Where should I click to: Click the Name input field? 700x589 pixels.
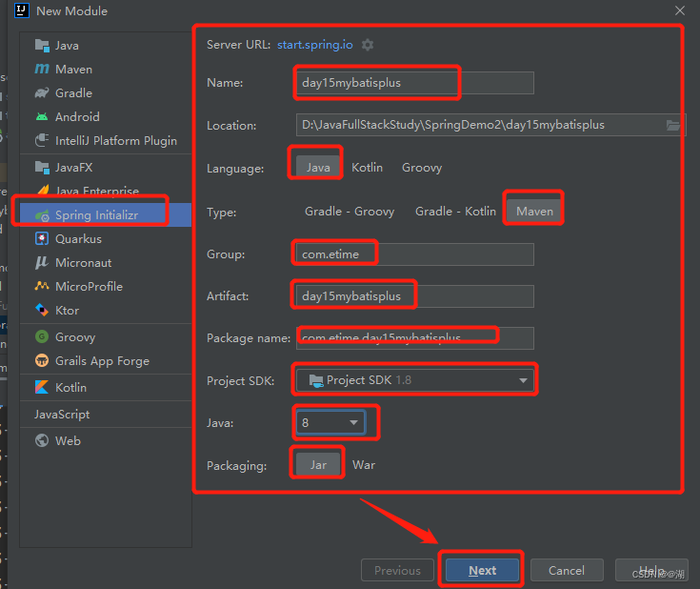point(414,83)
